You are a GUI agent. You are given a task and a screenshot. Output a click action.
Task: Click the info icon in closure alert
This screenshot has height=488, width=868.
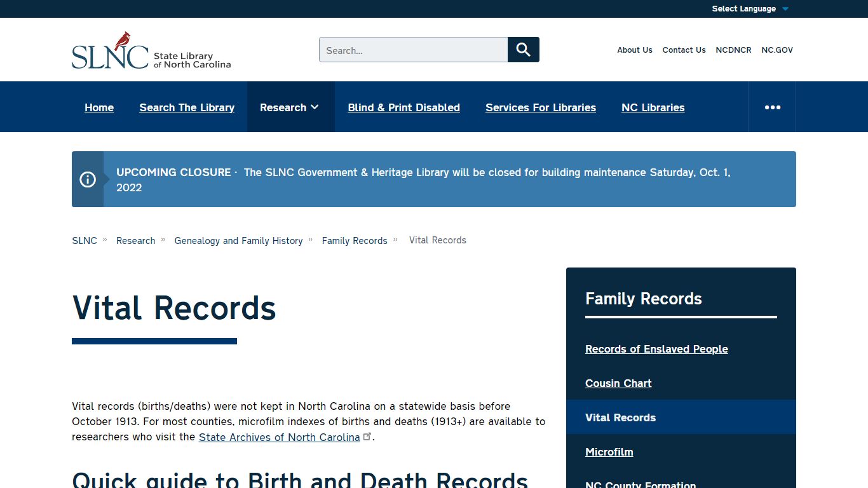[x=88, y=180]
